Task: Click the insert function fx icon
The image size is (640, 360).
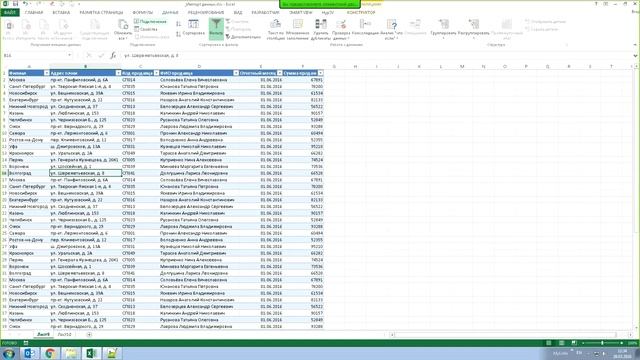Action: pos(113,55)
